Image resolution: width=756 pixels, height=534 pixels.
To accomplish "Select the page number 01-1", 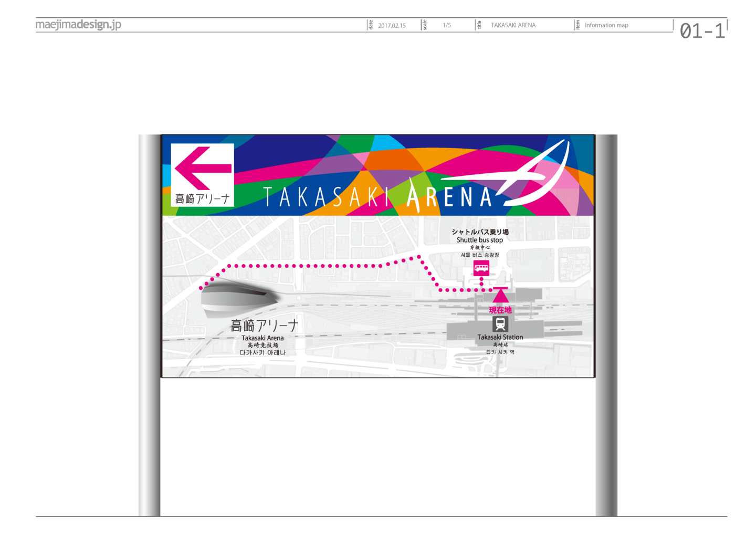I will [x=701, y=31].
